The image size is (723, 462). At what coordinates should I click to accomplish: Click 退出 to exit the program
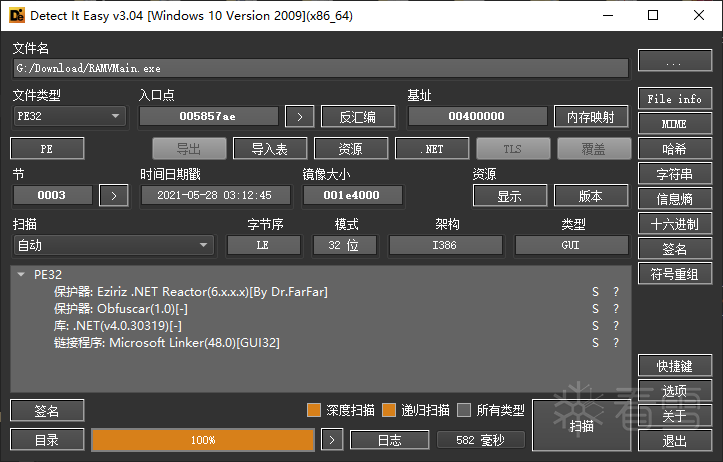[x=675, y=441]
